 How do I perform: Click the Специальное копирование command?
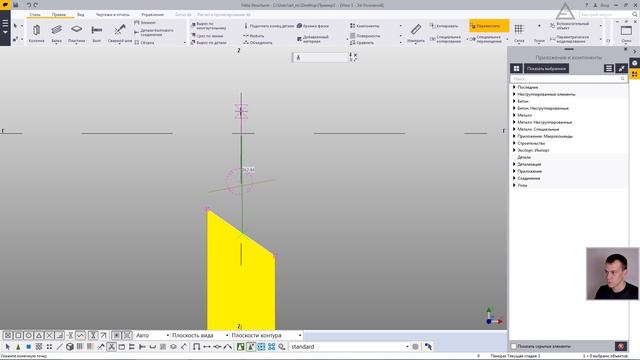tap(445, 39)
